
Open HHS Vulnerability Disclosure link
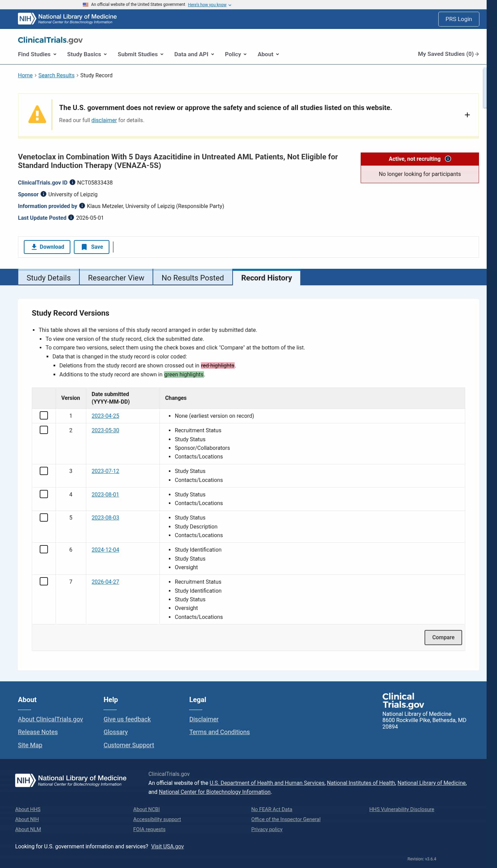click(402, 809)
